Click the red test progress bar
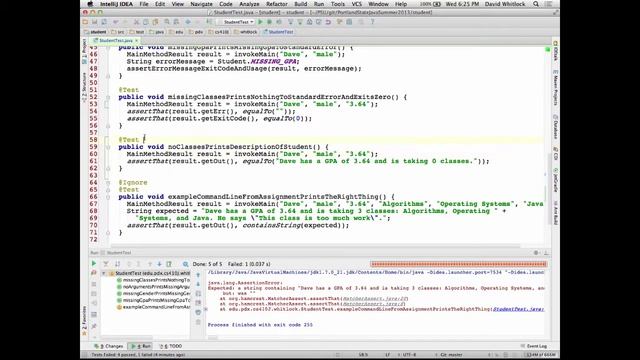This screenshot has width=640, height=360. pos(458,264)
